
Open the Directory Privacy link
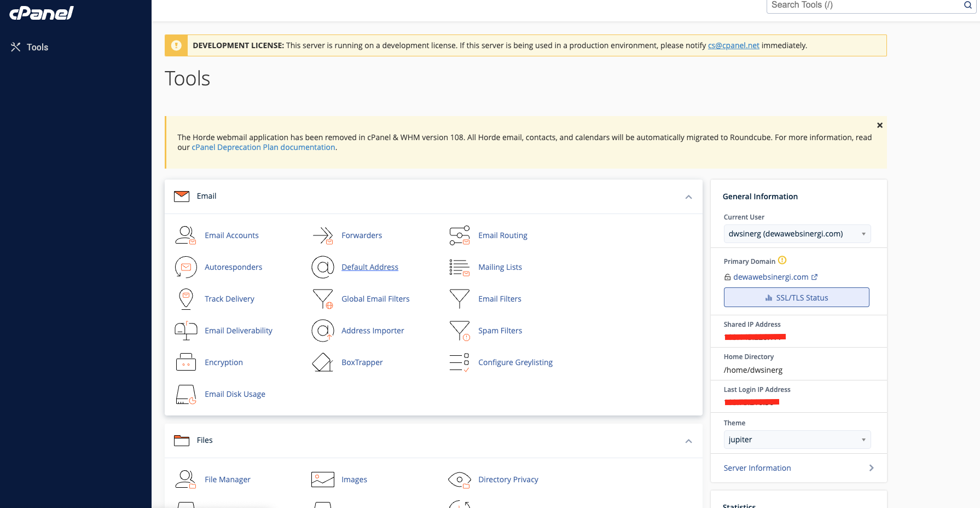[x=508, y=480]
